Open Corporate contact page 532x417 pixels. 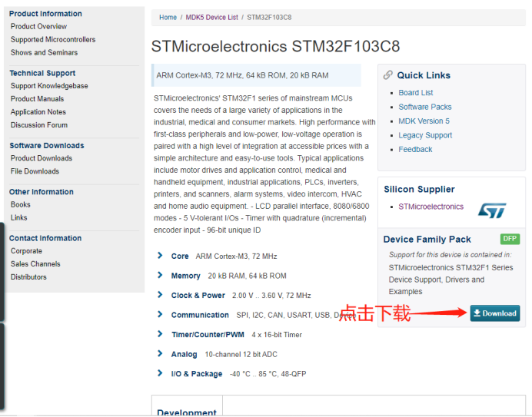26,251
